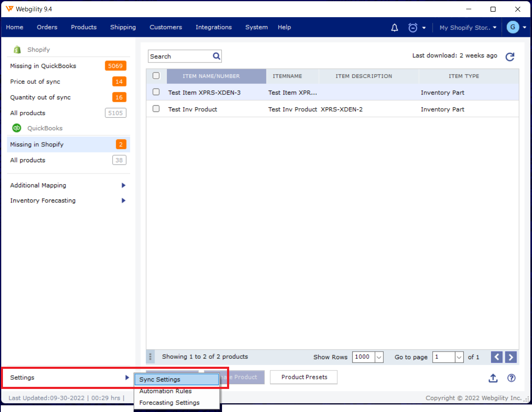Image resolution: width=532 pixels, height=412 pixels.
Task: Click Inventory Part for Test Inv Product
Action: pos(442,109)
